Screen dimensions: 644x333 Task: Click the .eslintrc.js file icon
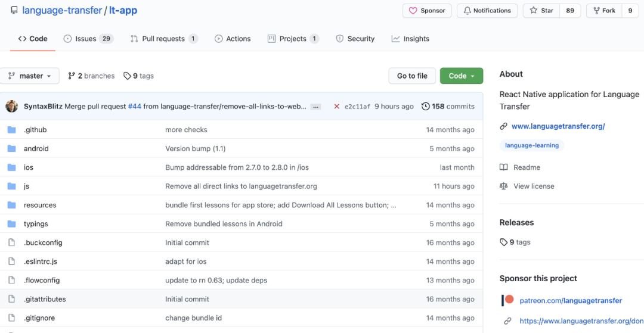[x=11, y=262]
